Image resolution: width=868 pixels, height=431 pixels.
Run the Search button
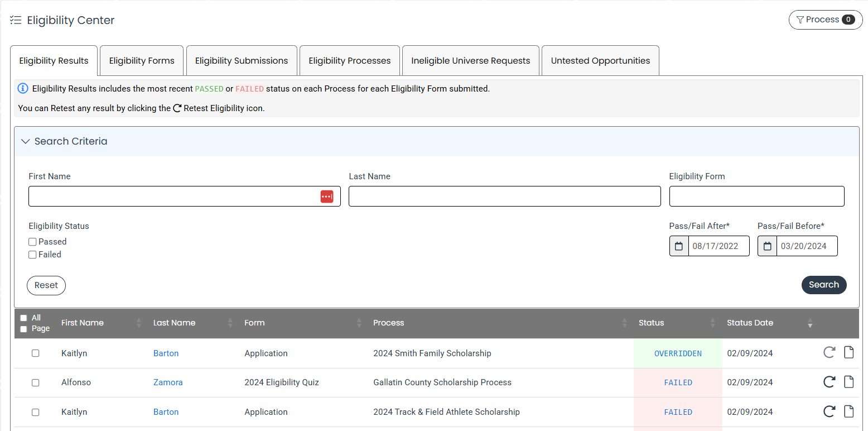point(824,285)
